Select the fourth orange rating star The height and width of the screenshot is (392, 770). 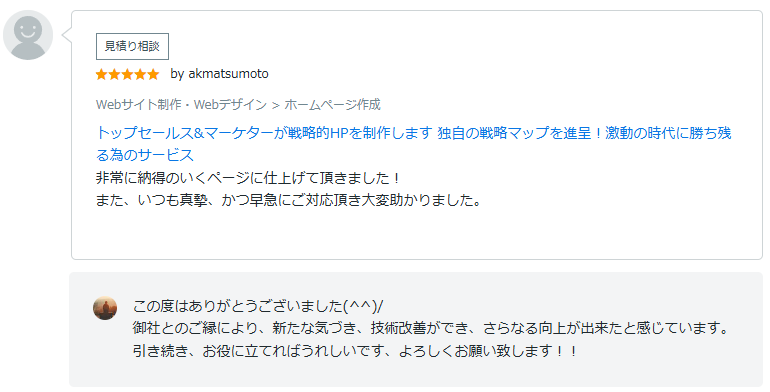pos(140,74)
